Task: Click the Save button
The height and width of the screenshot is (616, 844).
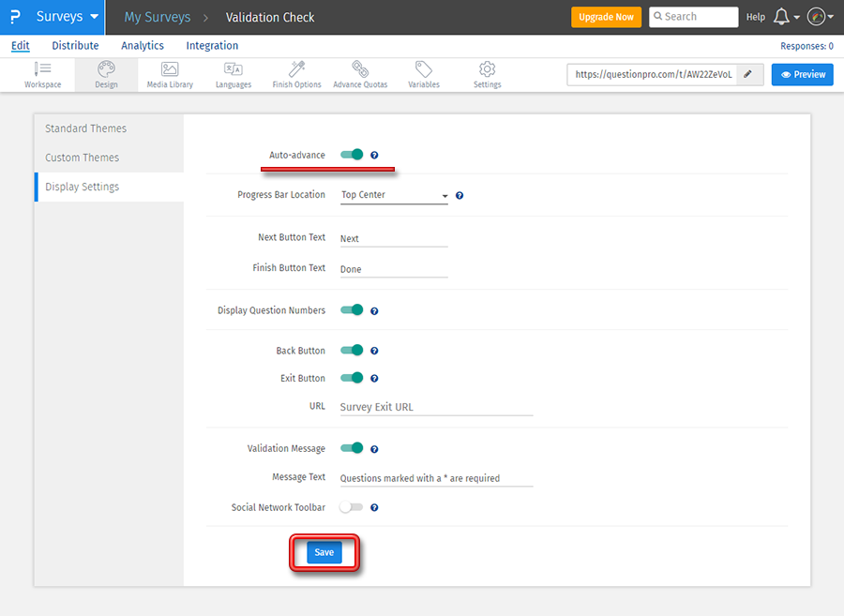Action: (324, 553)
